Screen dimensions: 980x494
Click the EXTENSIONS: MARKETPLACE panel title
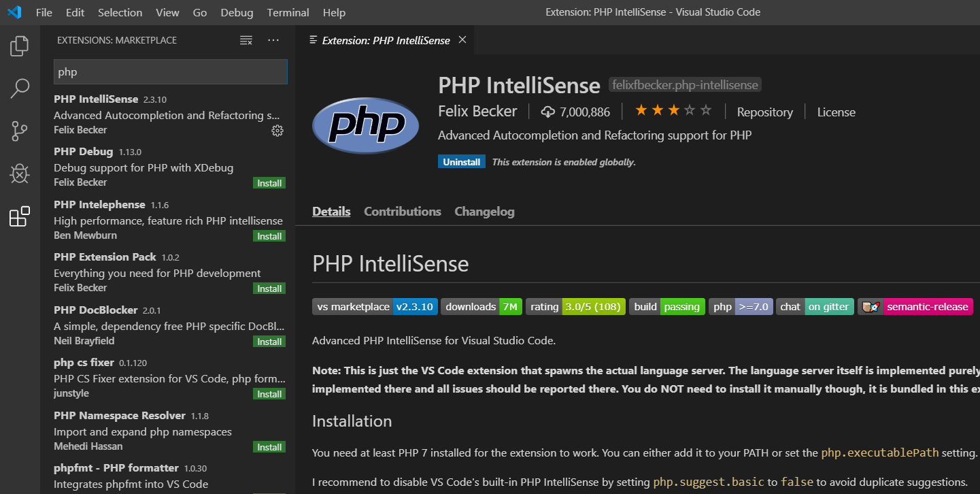click(x=117, y=40)
